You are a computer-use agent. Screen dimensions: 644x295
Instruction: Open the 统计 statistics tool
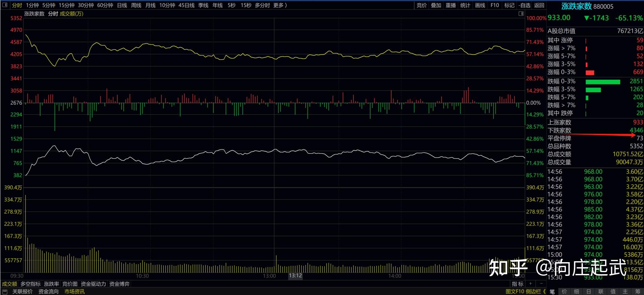coord(465,5)
